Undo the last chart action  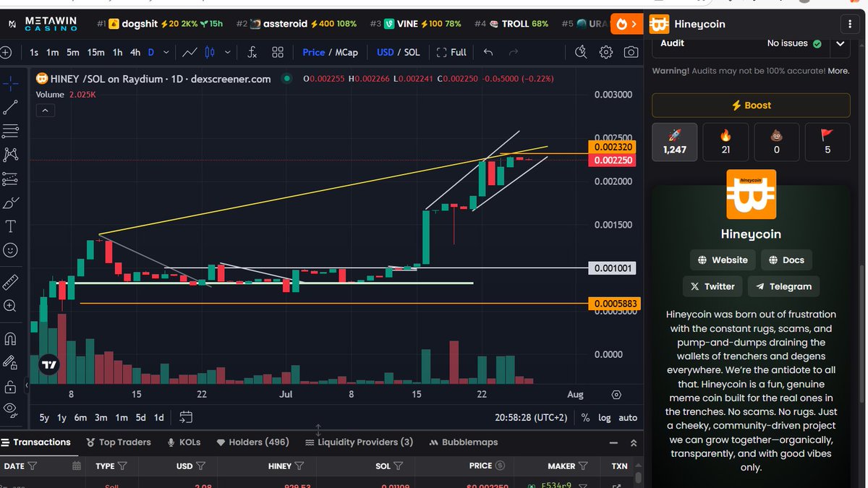click(488, 52)
